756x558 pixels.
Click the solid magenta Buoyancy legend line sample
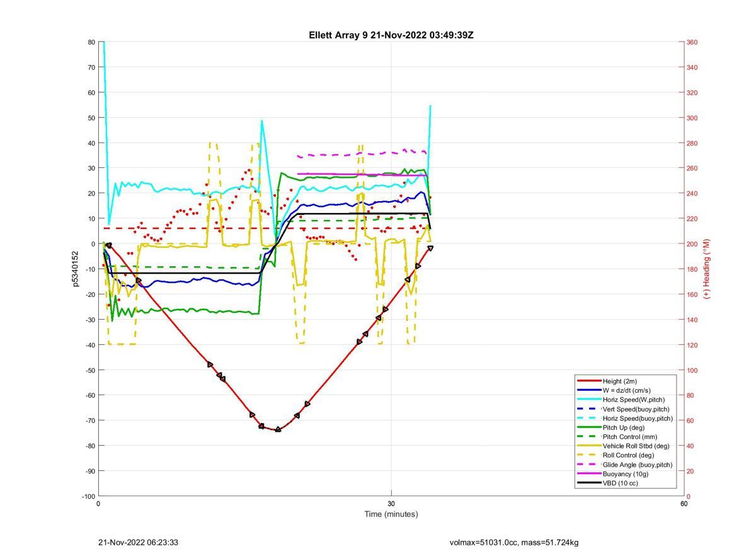click(x=588, y=474)
